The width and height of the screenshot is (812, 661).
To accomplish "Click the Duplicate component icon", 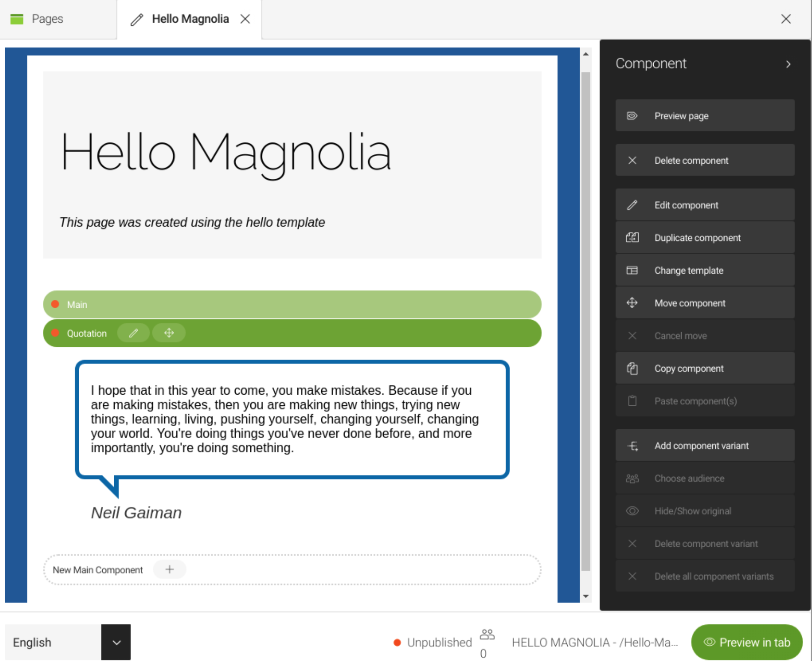I will (632, 238).
